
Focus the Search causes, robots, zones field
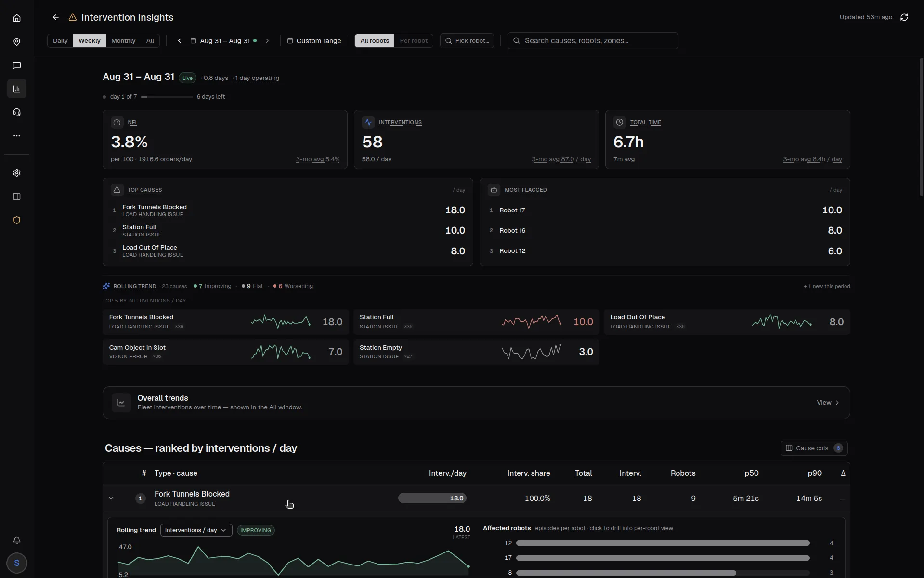click(593, 41)
